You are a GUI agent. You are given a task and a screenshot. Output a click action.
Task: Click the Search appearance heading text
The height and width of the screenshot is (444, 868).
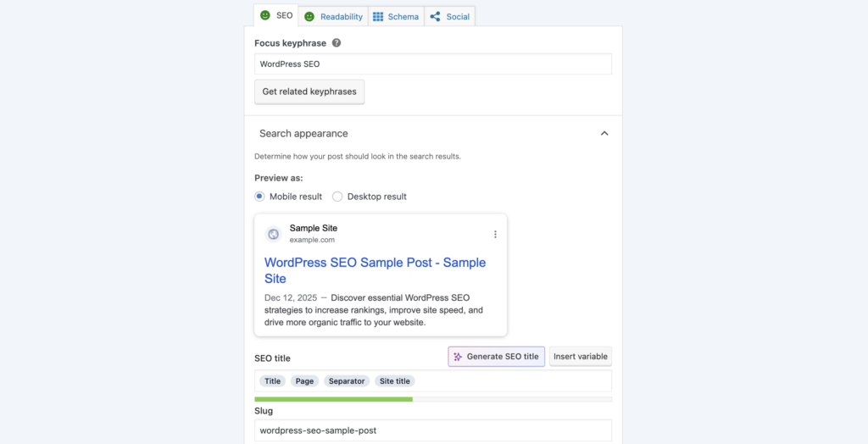pos(303,133)
